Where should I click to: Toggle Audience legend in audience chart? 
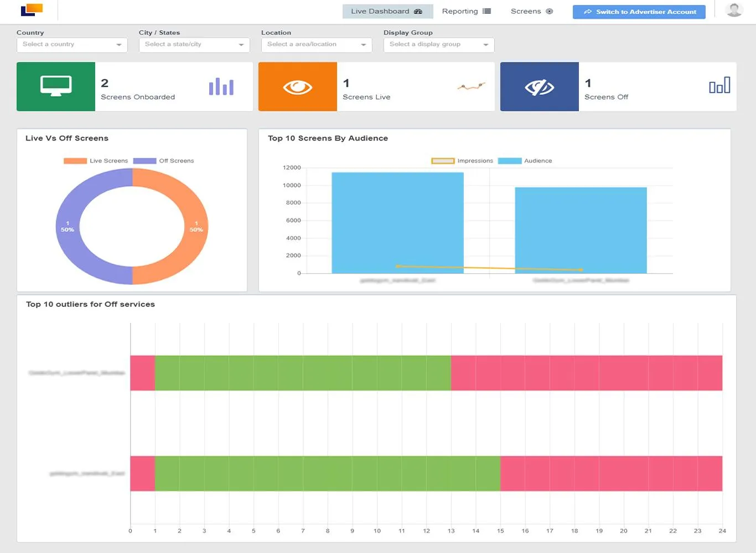pyautogui.click(x=525, y=161)
